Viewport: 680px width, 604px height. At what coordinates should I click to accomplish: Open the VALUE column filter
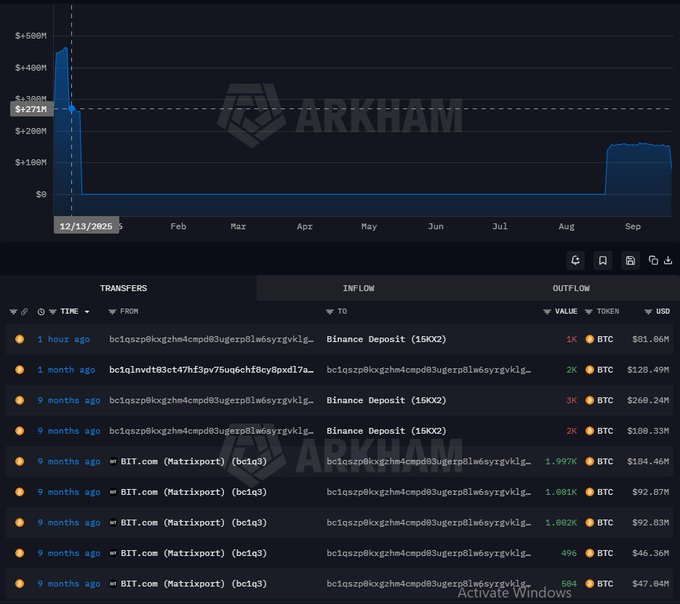(547, 311)
